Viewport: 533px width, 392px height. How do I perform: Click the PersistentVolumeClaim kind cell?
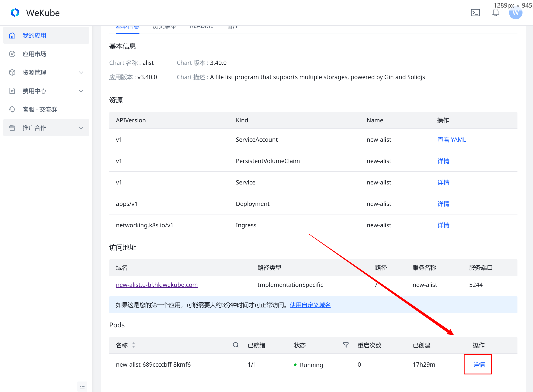coord(268,161)
